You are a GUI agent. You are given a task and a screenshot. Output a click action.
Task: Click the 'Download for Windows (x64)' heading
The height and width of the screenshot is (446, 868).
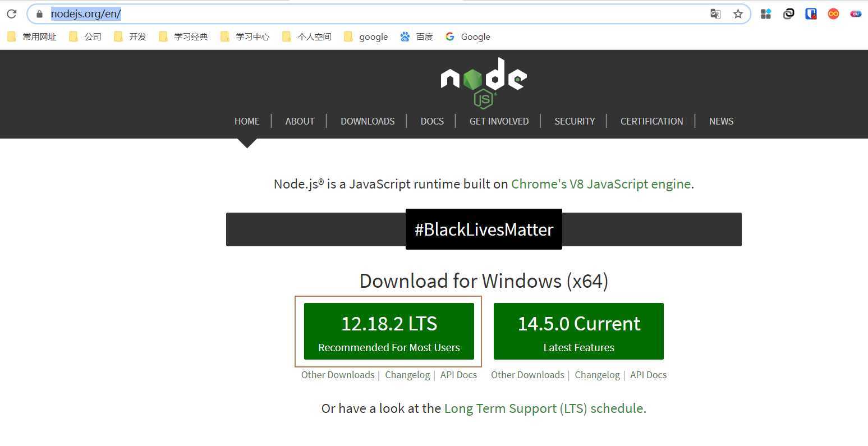[x=484, y=281]
